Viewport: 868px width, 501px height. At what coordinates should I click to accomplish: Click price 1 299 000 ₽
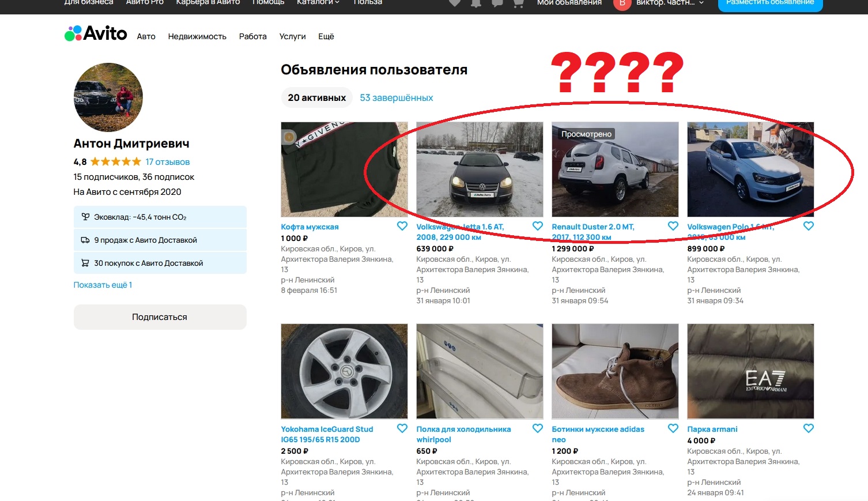573,249
